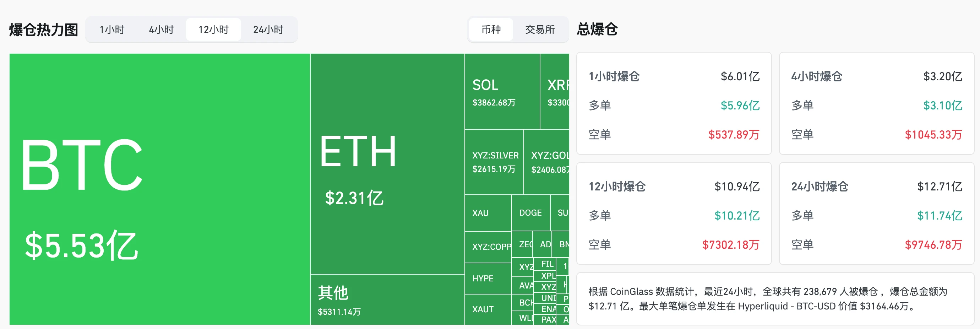The height and width of the screenshot is (329, 980).
Task: Switch heatmap view to 交易所
Action: (x=540, y=29)
